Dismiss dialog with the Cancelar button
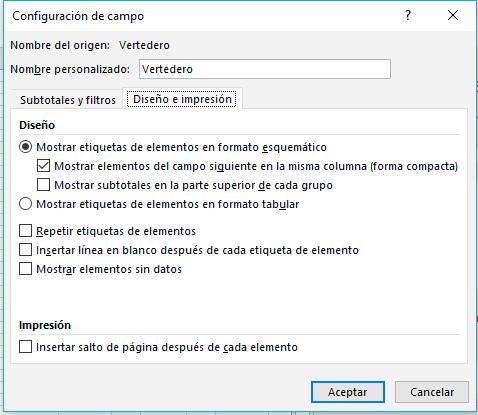Screen dimensions: 478x415 tap(432, 392)
